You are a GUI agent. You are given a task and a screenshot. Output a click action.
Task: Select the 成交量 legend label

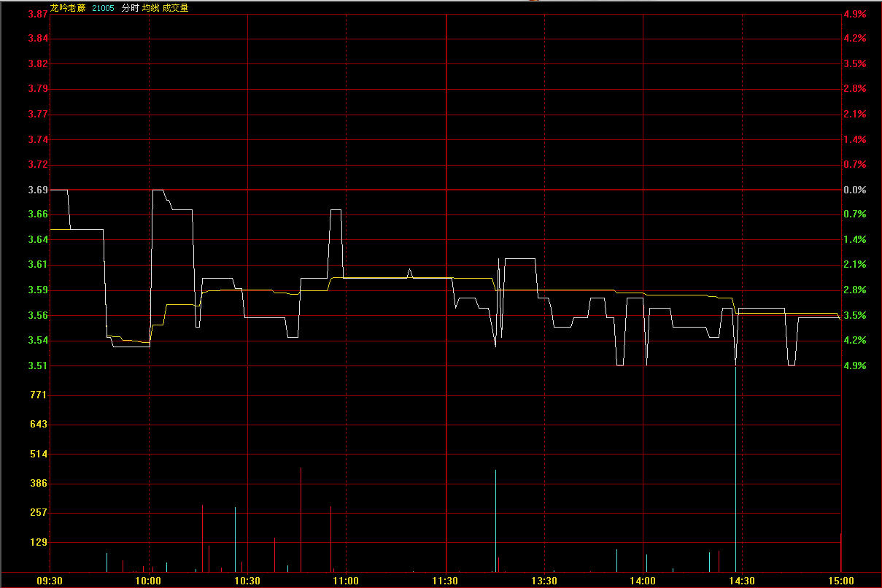click(175, 8)
